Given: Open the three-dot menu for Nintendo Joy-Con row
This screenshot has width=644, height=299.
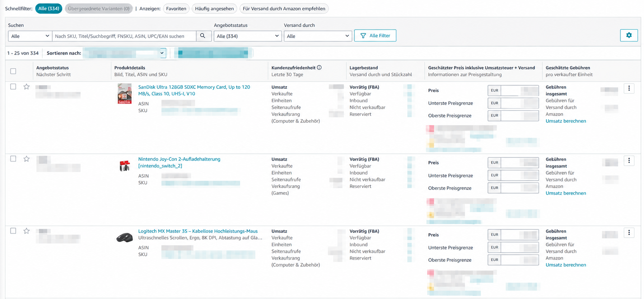Looking at the screenshot, I should pos(629,161).
